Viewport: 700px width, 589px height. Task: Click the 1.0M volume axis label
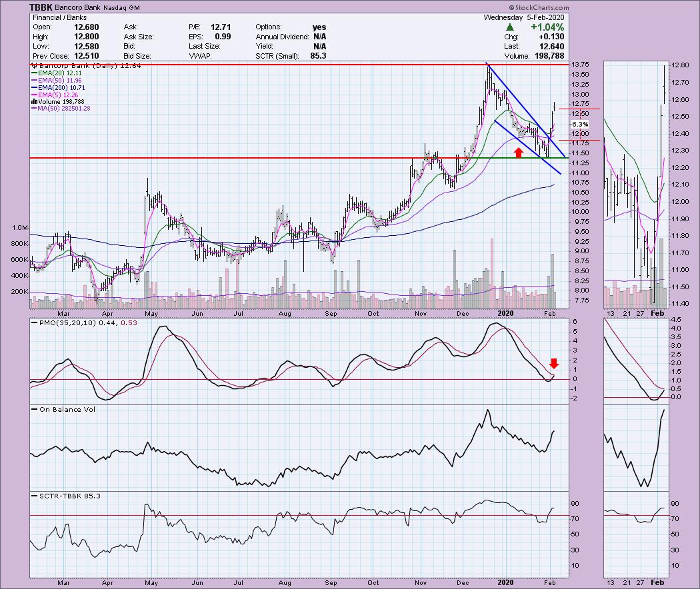(20, 228)
